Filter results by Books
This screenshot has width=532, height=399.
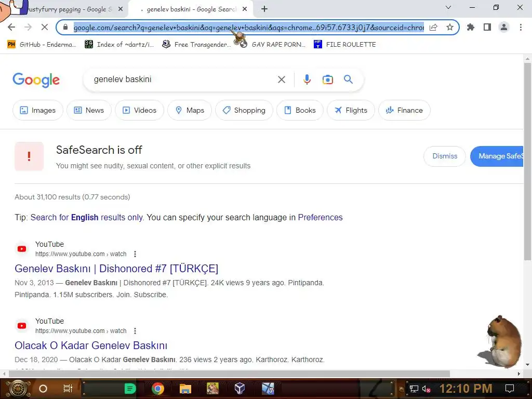click(x=300, y=110)
